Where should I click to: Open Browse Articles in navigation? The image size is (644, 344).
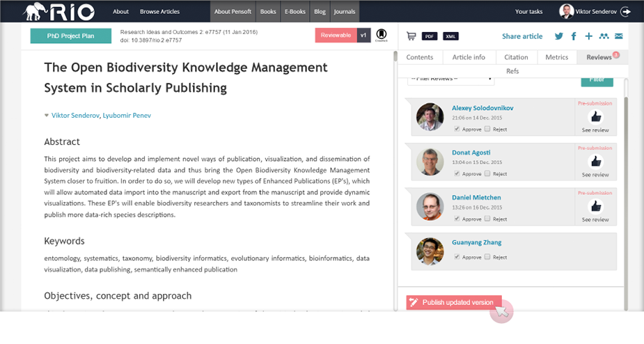pos(159,12)
